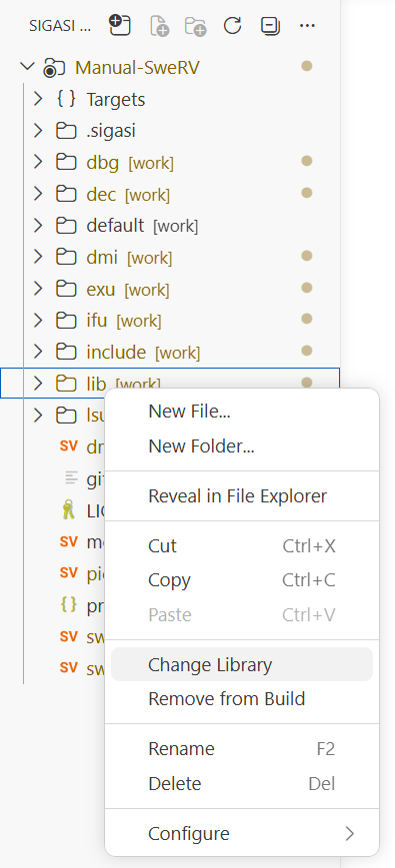Click the SIGASI panel title

point(60,26)
